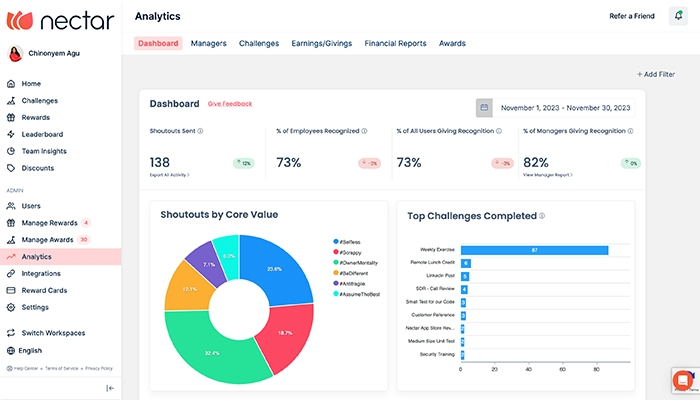Switch to the Managers tab

pyautogui.click(x=208, y=43)
